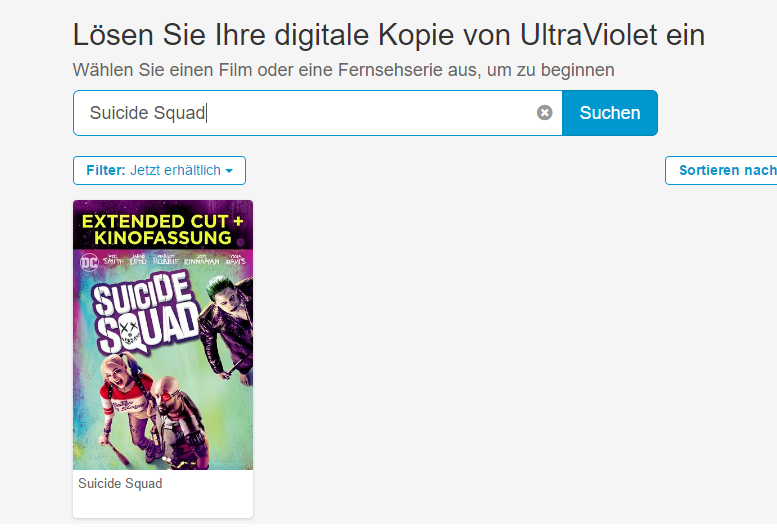The height and width of the screenshot is (530, 777).
Task: Click Deadshot figure on the poster
Action: point(179,421)
